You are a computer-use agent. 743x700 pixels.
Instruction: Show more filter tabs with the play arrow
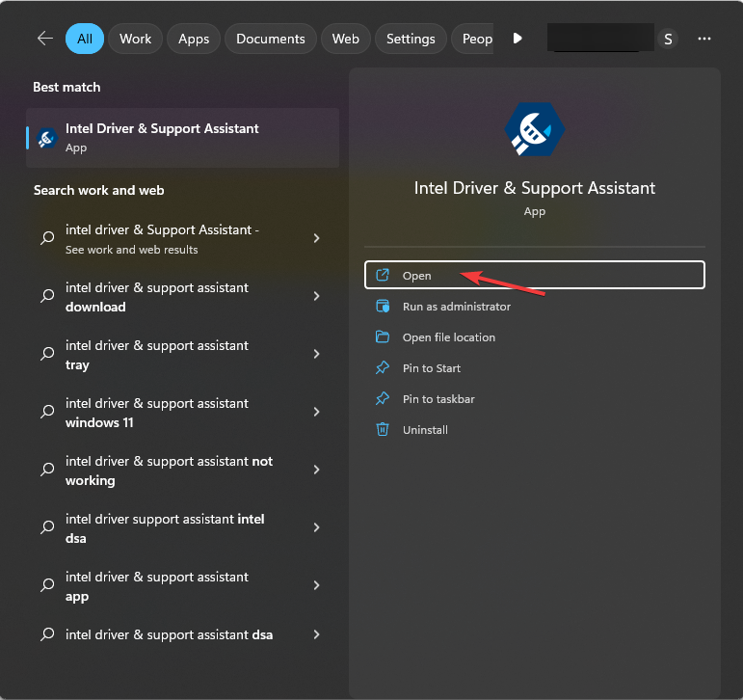517,38
